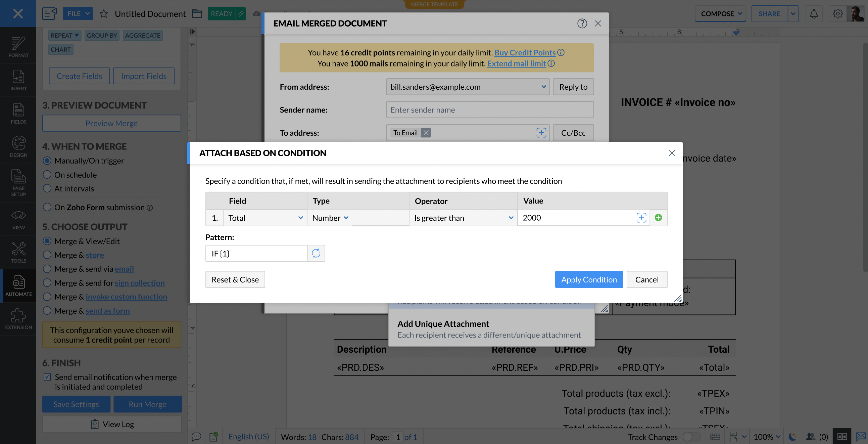Click the Buy Credit Points link
The height and width of the screenshot is (444, 868).
(x=525, y=53)
